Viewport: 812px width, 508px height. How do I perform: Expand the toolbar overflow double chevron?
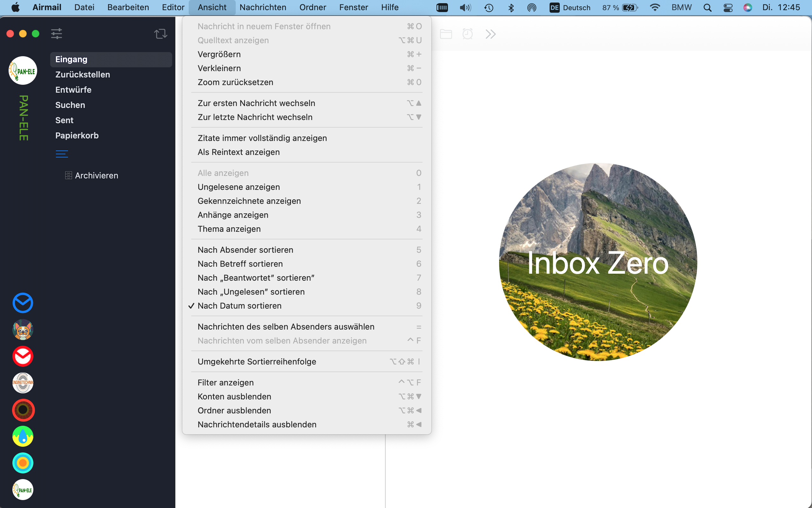(491, 34)
